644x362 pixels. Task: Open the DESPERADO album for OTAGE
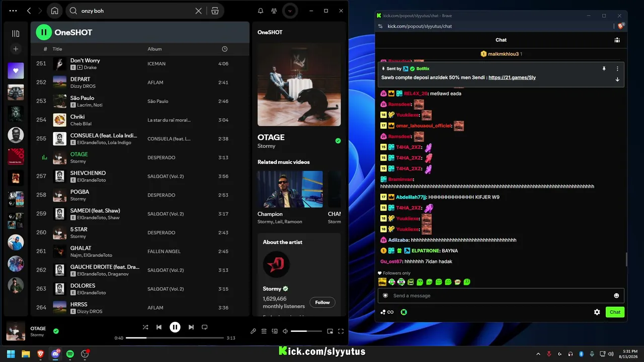(x=162, y=157)
